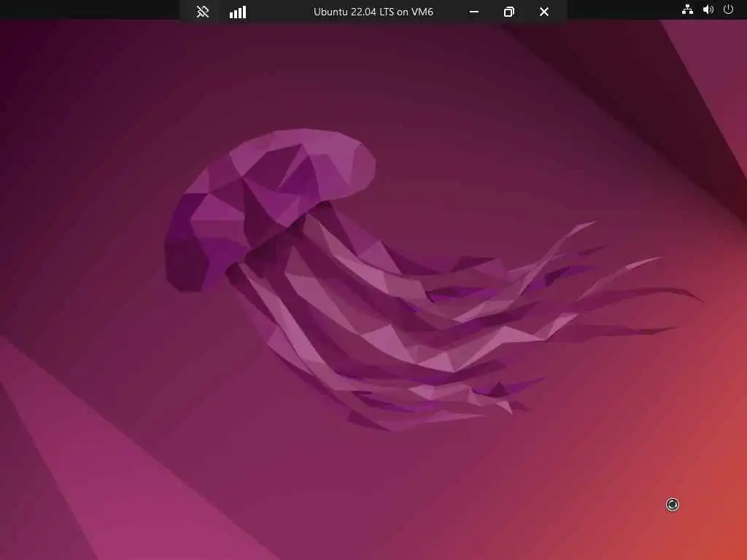747x560 pixels.
Task: Click the volume speaker icon
Action: coord(708,9)
